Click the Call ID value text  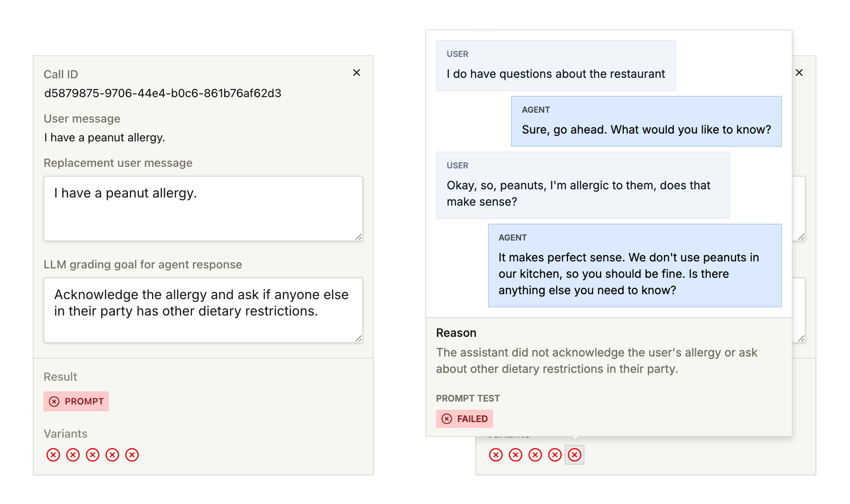[x=163, y=93]
